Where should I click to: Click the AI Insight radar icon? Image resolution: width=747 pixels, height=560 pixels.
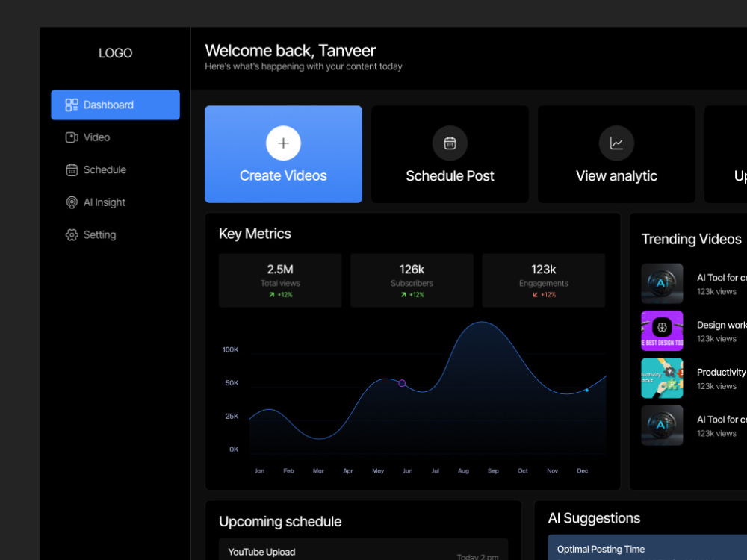tap(72, 202)
